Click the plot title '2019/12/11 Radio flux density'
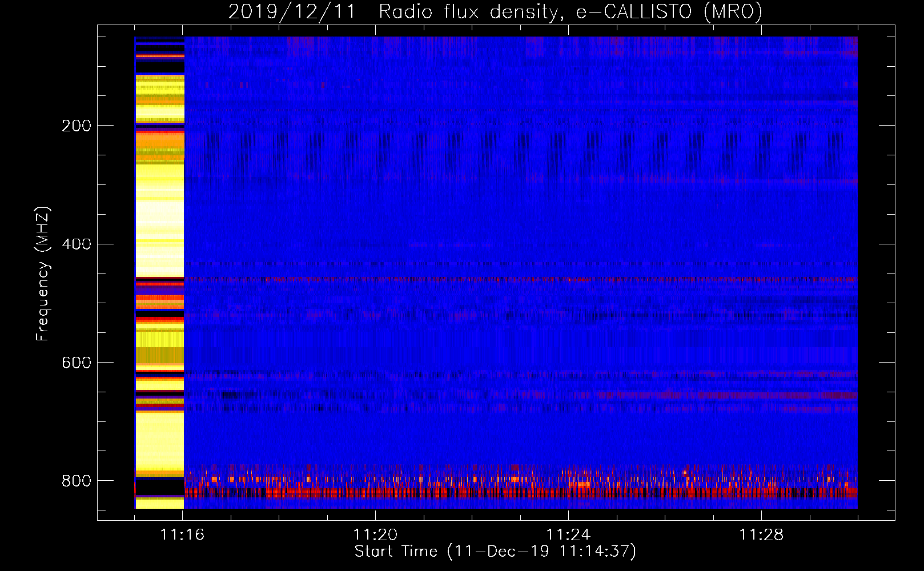The height and width of the screenshot is (571, 924). pos(495,11)
